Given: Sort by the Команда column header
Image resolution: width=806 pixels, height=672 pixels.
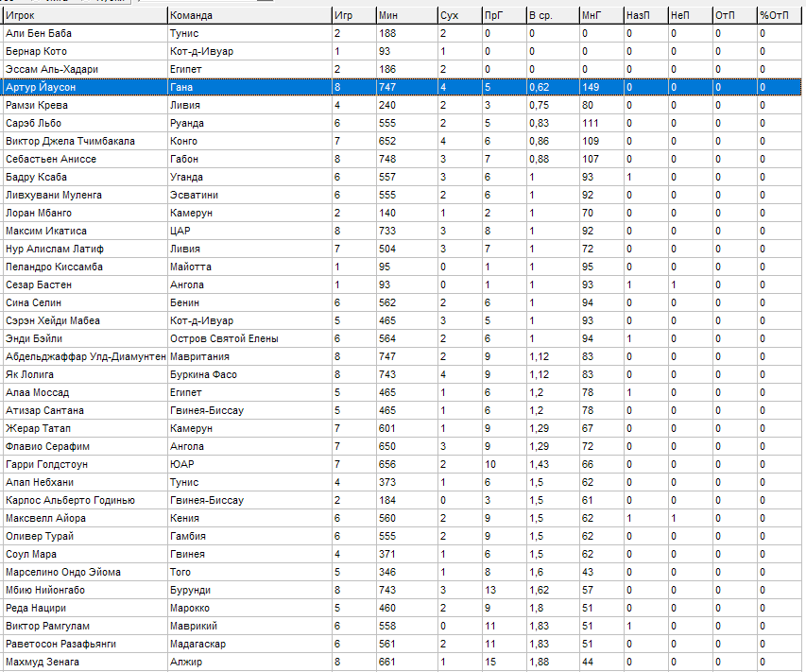Looking at the screenshot, I should [248, 16].
